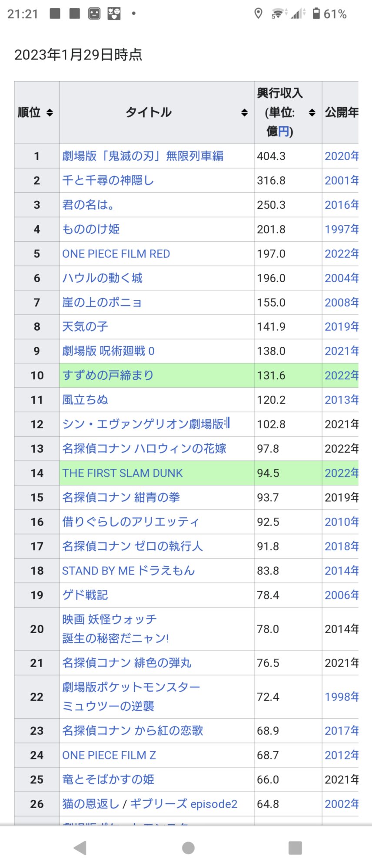Open 名探偵コナン ハロウィンの花嫁 link

144,448
